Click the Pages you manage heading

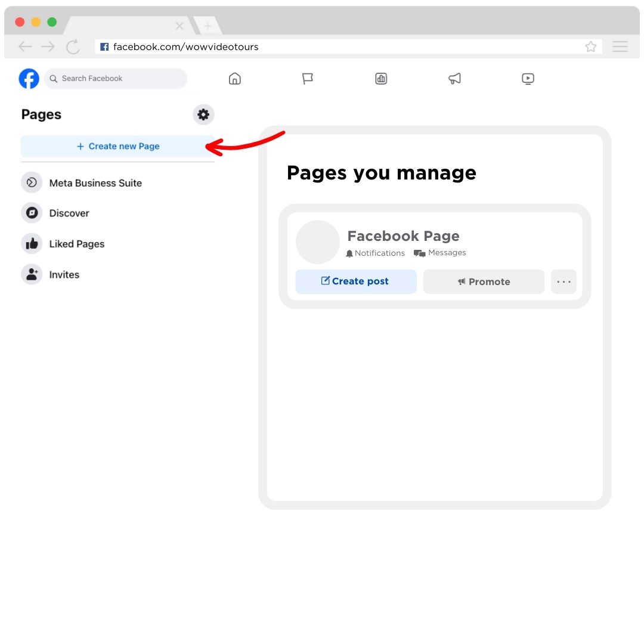pyautogui.click(x=382, y=174)
